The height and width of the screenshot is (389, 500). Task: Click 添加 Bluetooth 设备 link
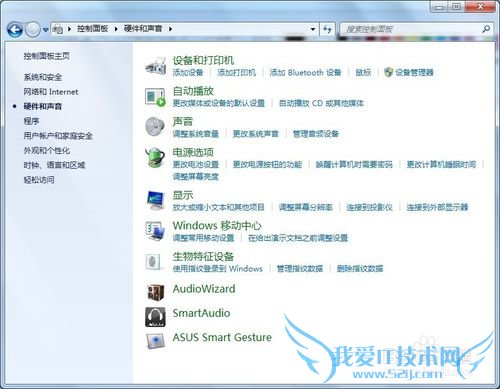pyautogui.click(x=305, y=72)
